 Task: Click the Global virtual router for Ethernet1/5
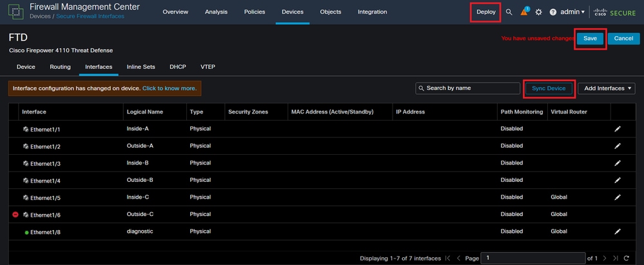(x=559, y=197)
